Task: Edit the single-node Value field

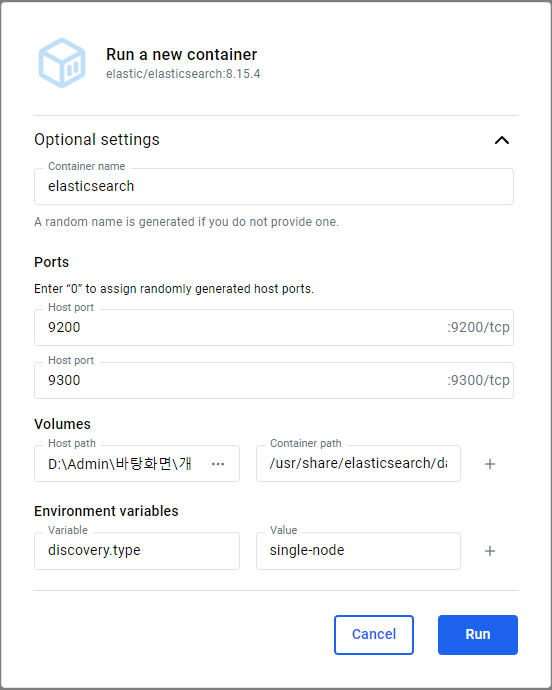Action: (358, 551)
